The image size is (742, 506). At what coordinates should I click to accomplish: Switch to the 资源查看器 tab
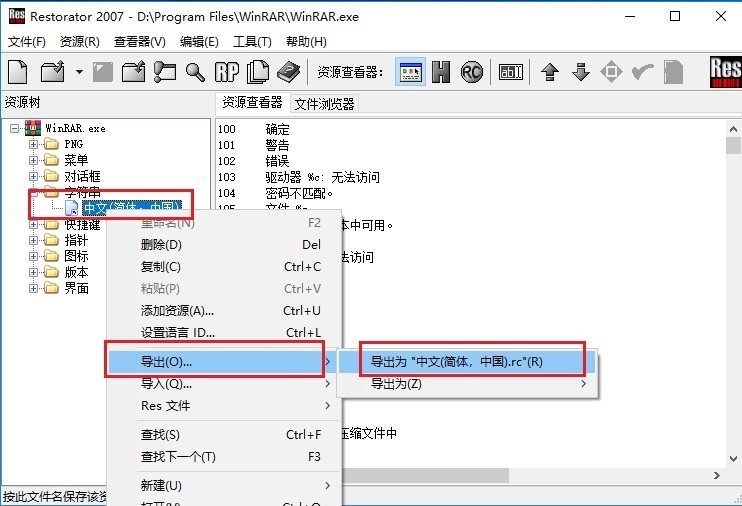click(252, 103)
